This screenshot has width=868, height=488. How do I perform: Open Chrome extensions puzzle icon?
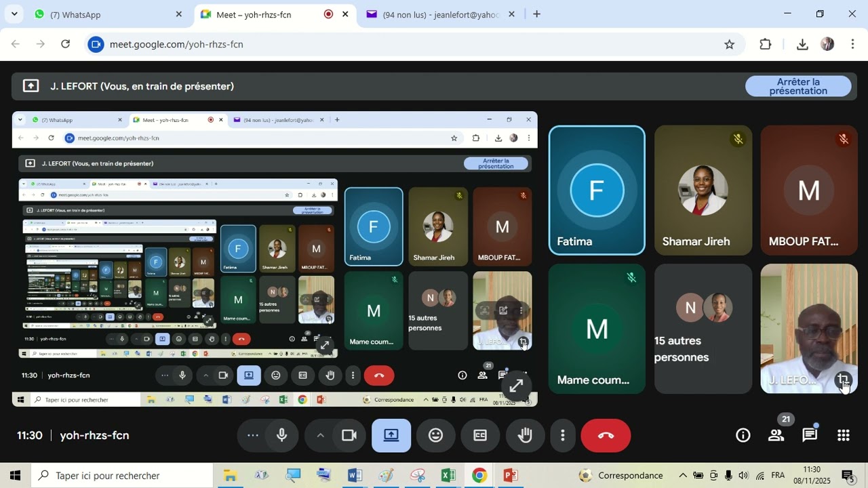click(x=766, y=44)
